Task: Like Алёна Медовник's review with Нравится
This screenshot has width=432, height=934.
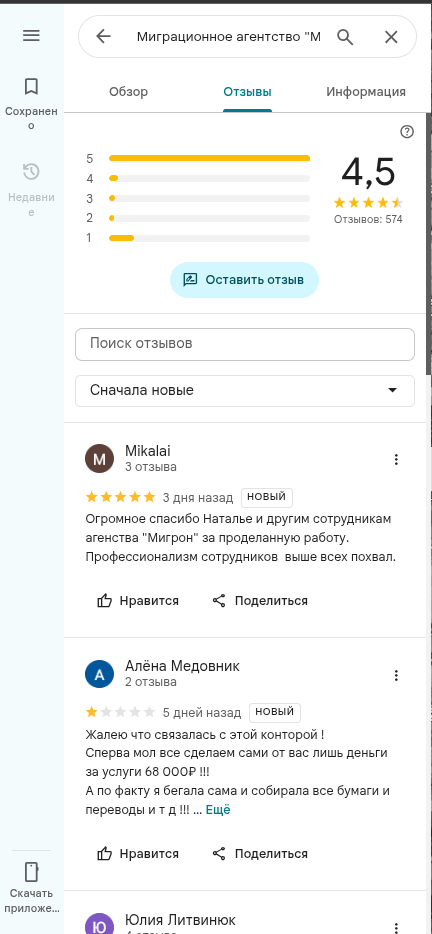Action: (138, 854)
